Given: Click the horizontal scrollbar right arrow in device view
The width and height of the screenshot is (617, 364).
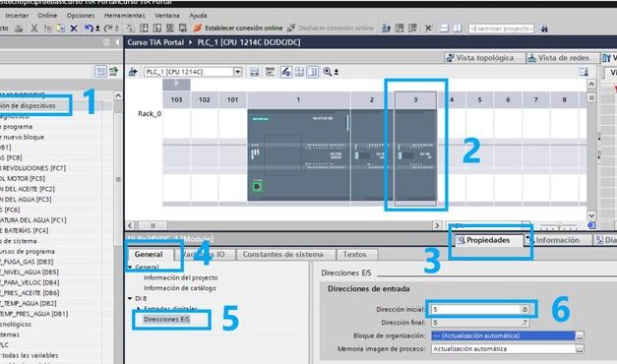Looking at the screenshot, I should pyautogui.click(x=437, y=225).
